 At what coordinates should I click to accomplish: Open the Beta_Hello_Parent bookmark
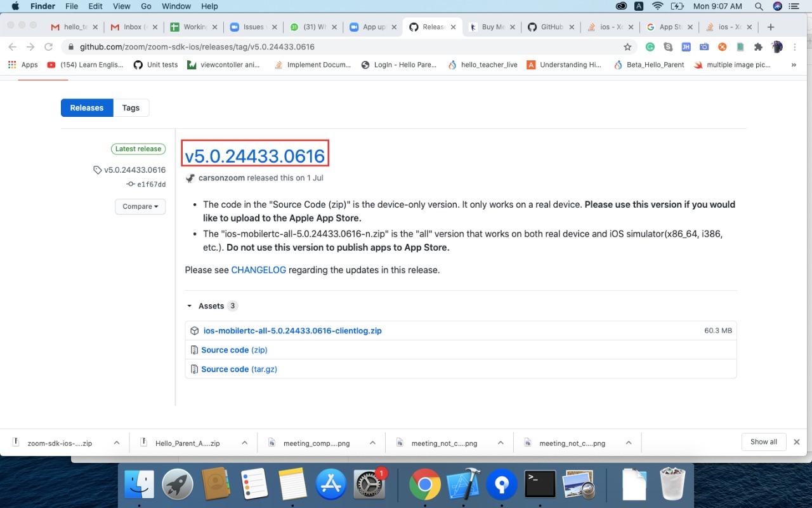point(650,65)
